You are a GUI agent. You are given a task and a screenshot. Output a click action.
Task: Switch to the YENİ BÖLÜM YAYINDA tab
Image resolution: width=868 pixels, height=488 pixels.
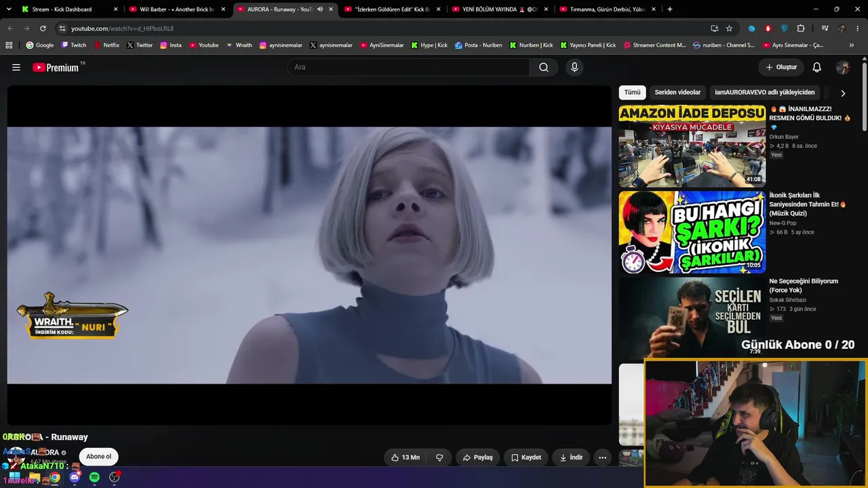point(499,9)
